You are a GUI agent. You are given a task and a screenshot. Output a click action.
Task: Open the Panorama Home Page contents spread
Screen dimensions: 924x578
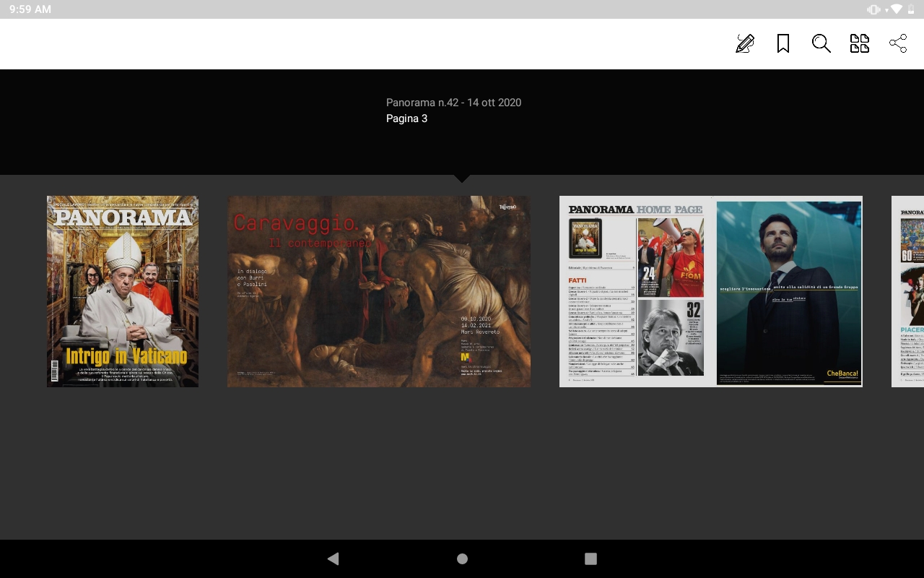pyautogui.click(x=711, y=291)
